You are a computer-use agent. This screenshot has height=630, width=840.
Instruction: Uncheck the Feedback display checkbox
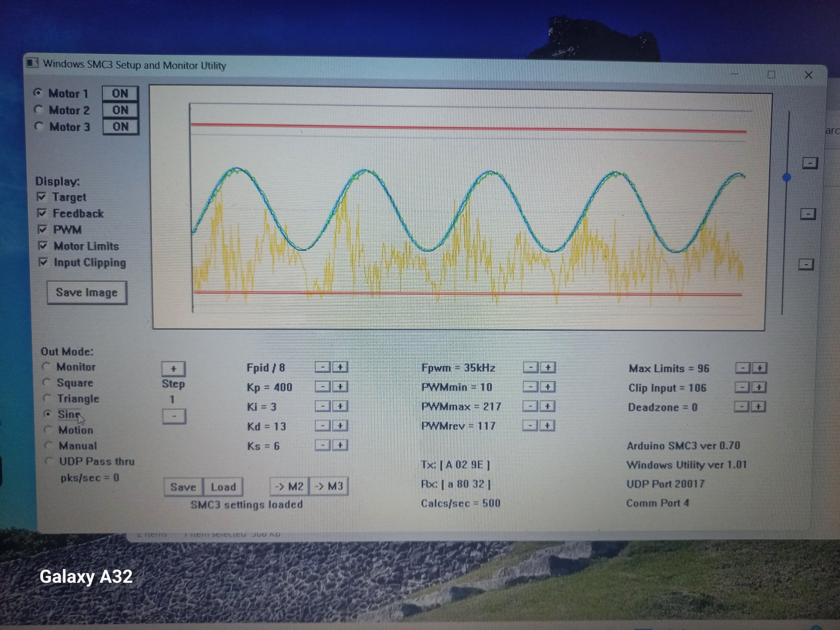click(43, 213)
